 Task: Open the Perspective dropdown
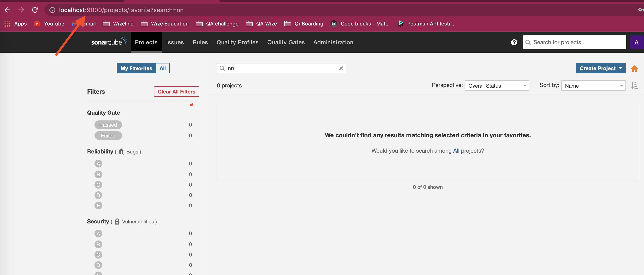point(496,85)
